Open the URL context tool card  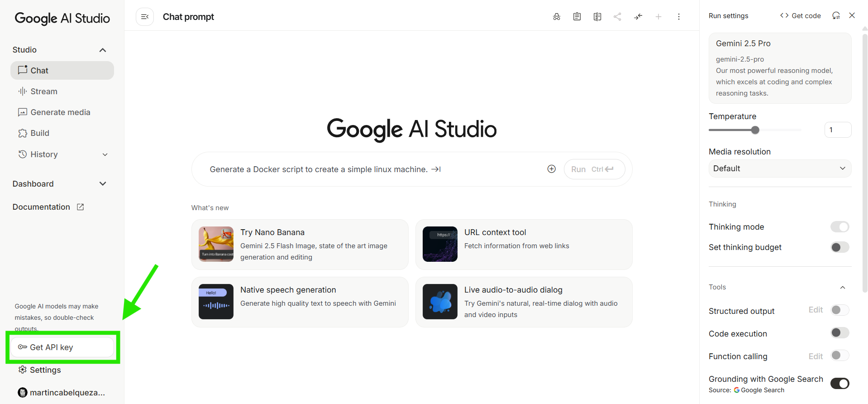coord(524,245)
